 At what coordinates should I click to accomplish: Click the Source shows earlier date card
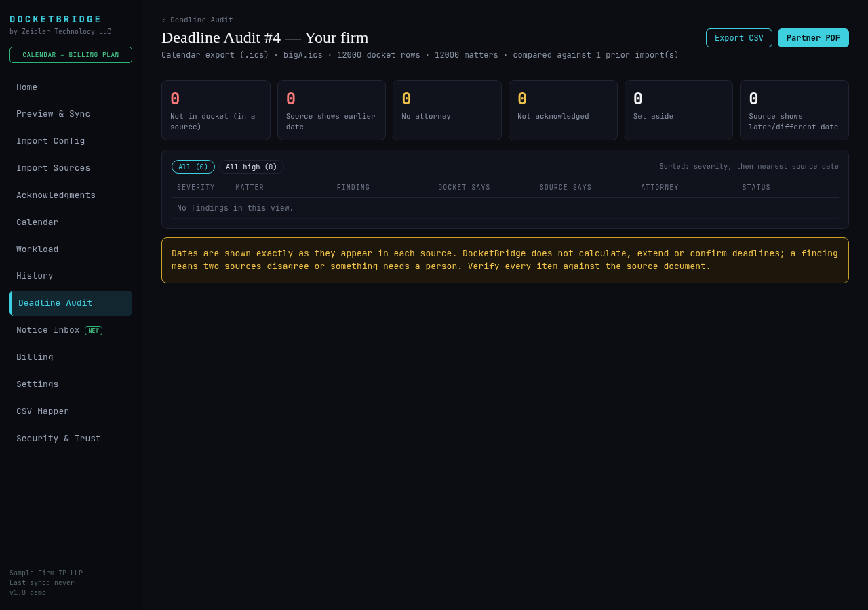pos(332,110)
